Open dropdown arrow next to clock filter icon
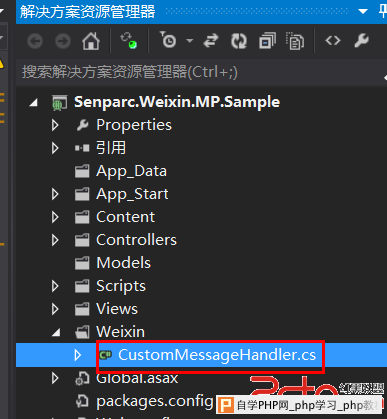 (x=189, y=41)
